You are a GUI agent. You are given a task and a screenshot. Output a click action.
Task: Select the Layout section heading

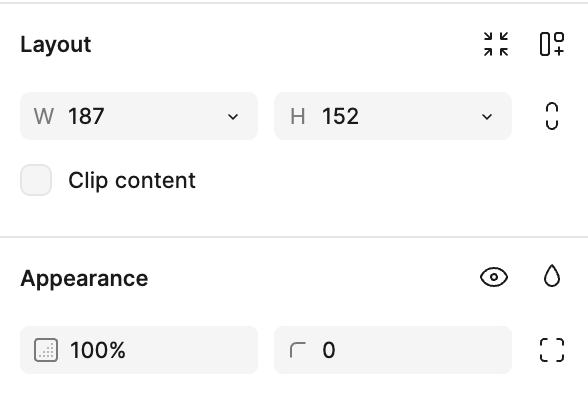[x=56, y=45]
